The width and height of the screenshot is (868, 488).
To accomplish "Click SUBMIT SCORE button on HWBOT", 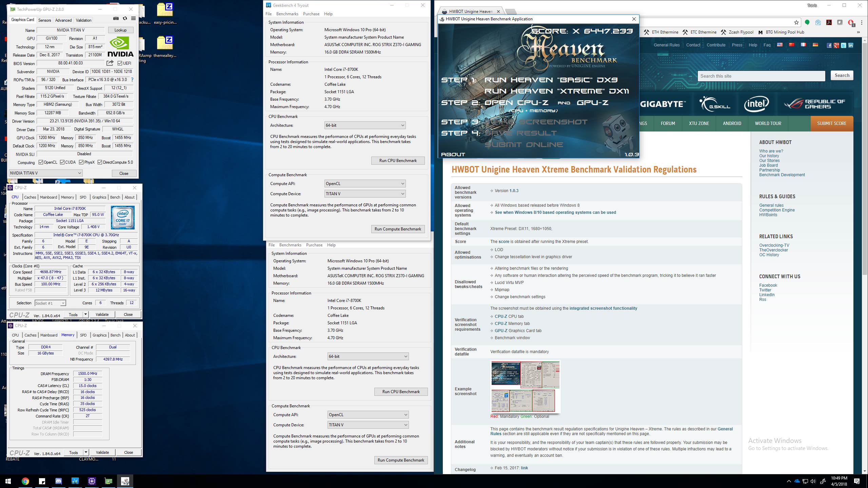I will click(x=832, y=123).
